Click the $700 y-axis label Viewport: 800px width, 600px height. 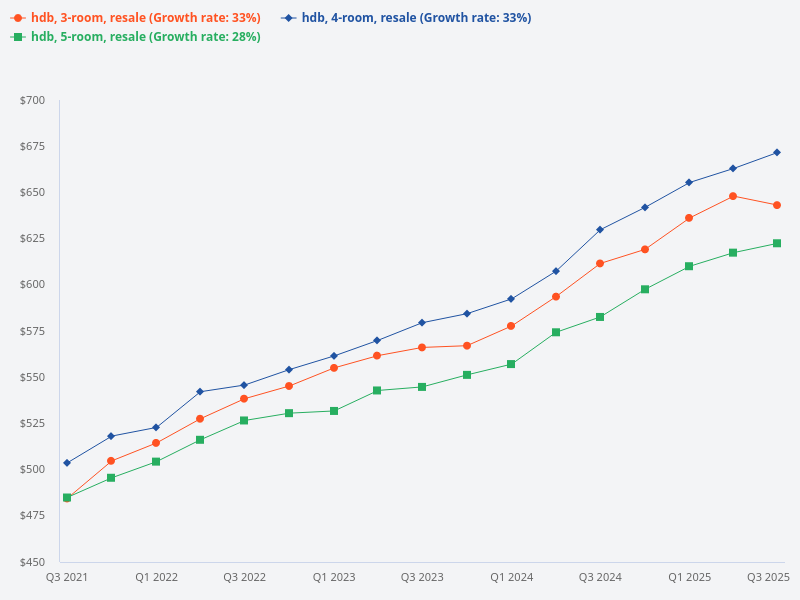point(34,98)
